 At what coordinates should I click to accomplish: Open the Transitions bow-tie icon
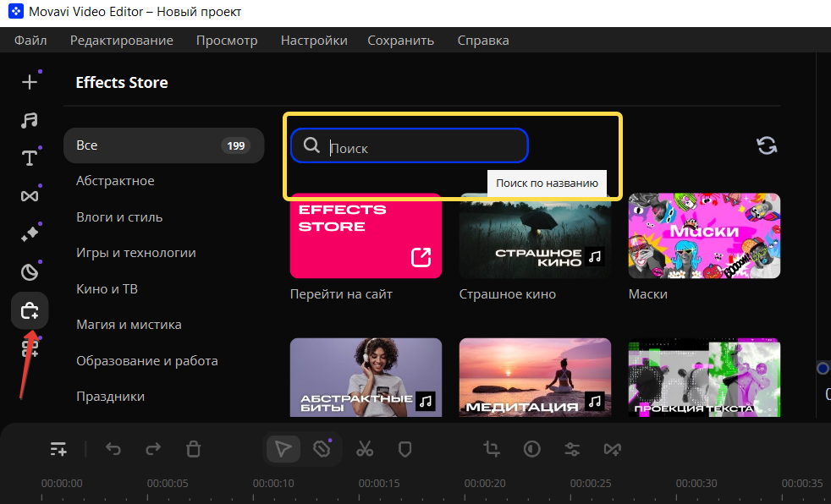pyautogui.click(x=30, y=196)
